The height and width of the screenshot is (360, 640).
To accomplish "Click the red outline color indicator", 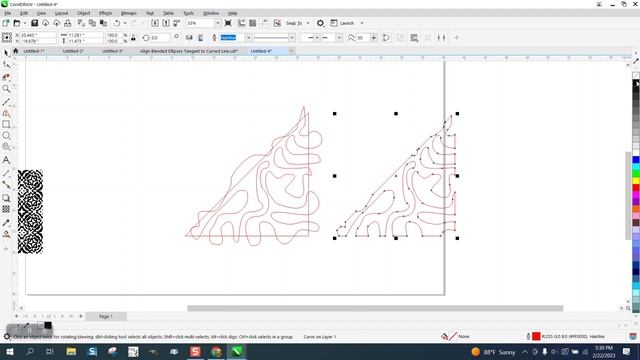I will 536,336.
